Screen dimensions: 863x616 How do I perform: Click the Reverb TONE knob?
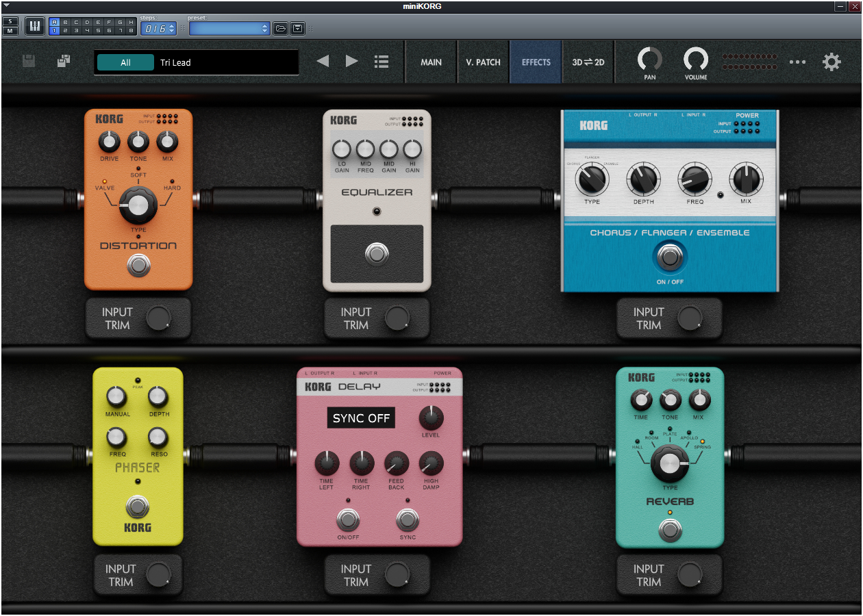[670, 400]
